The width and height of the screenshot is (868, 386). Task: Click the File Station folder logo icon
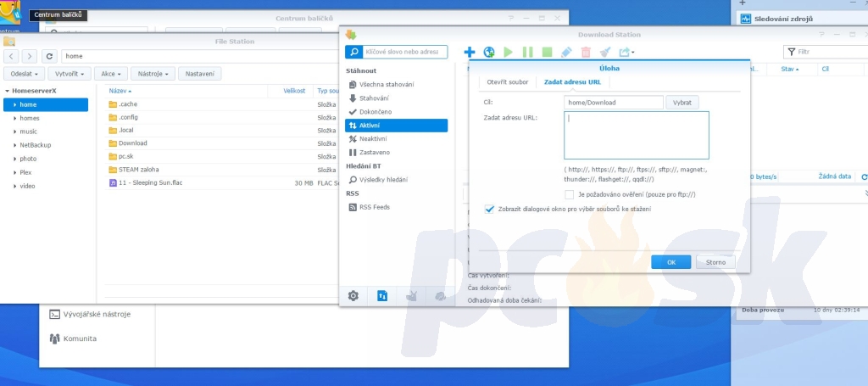8,42
